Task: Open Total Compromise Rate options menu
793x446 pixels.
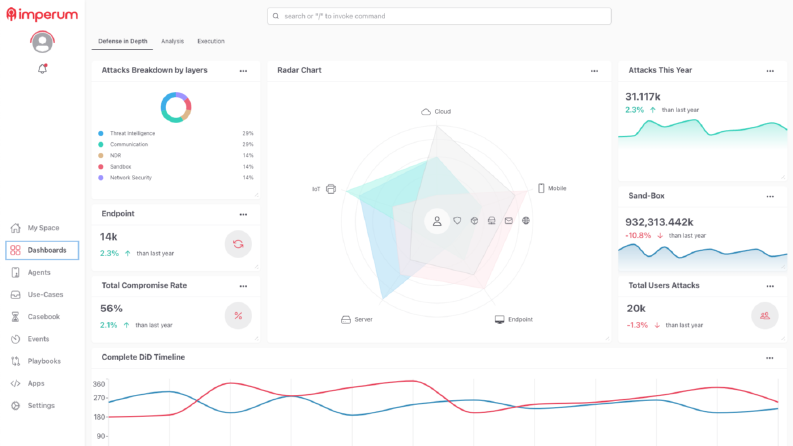Action: pyautogui.click(x=243, y=286)
